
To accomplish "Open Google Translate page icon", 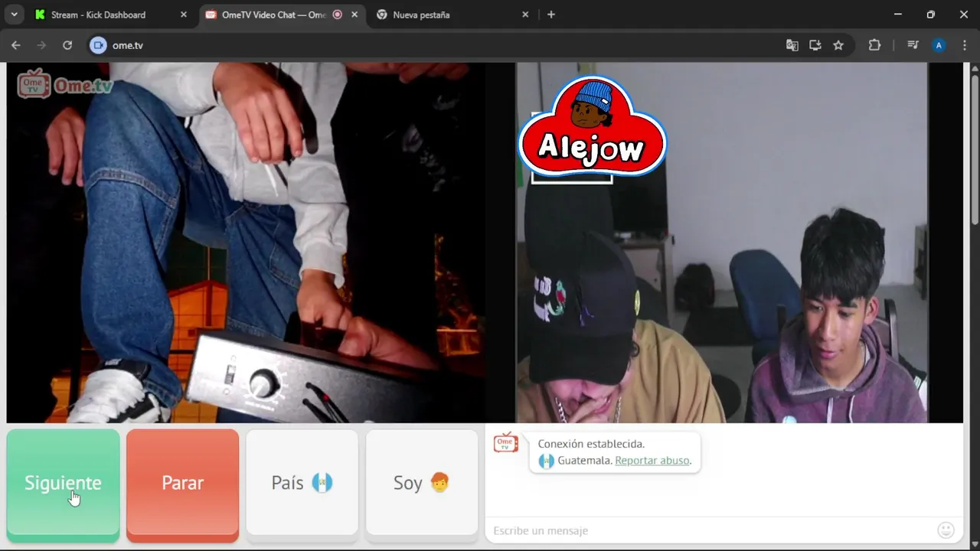I will [792, 45].
